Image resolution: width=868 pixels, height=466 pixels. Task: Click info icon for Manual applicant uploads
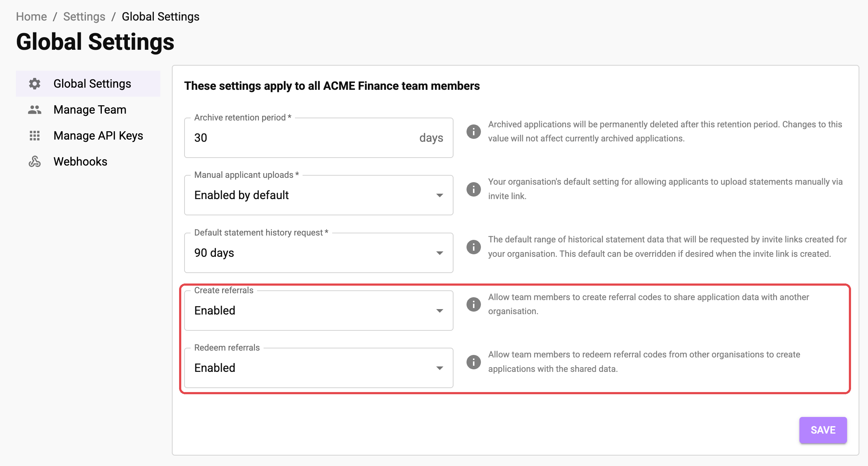tap(474, 189)
